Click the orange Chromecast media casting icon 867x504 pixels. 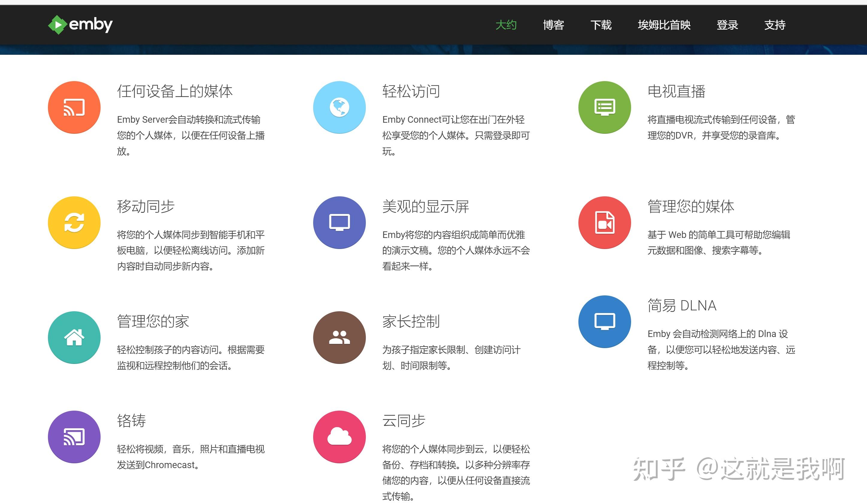coord(74,107)
